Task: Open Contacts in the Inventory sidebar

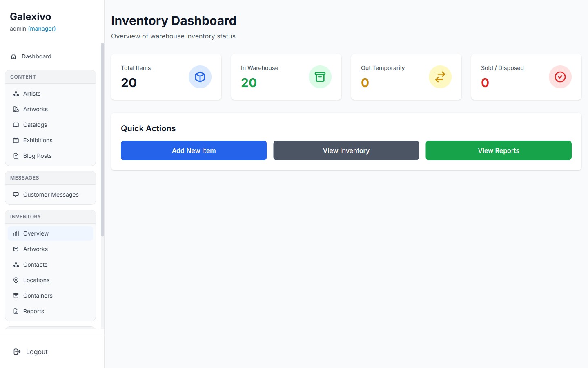Action: click(x=35, y=265)
